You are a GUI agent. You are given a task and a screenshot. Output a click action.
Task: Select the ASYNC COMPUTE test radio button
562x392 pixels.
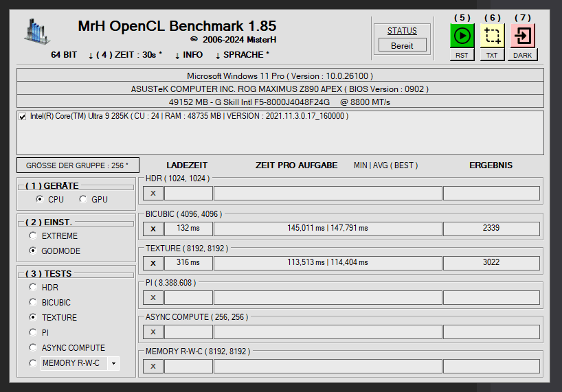(33, 347)
